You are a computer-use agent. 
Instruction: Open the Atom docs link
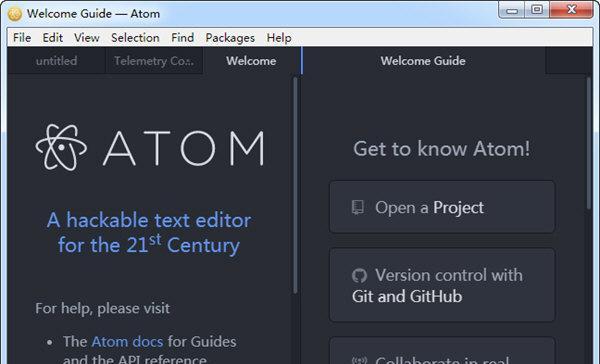point(127,341)
